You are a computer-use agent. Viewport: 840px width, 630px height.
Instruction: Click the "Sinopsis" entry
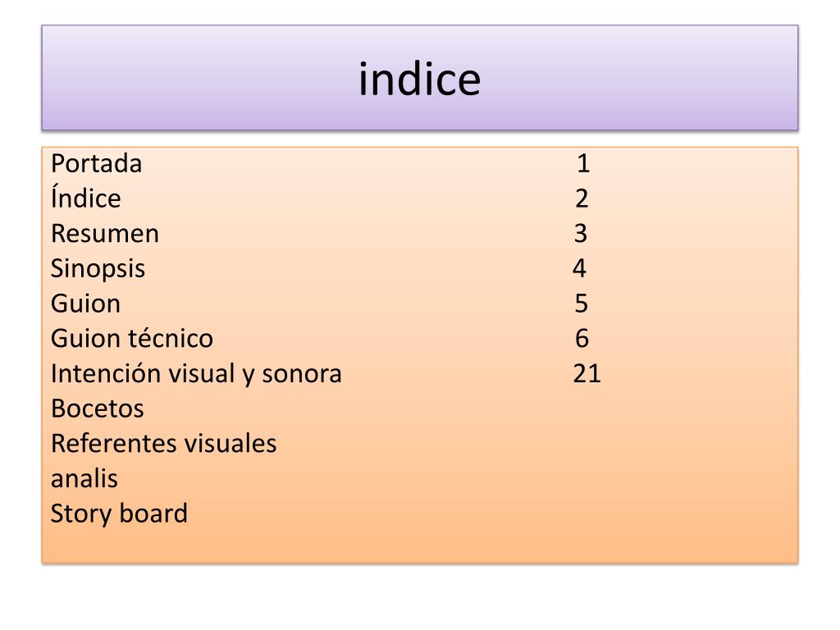(x=98, y=269)
